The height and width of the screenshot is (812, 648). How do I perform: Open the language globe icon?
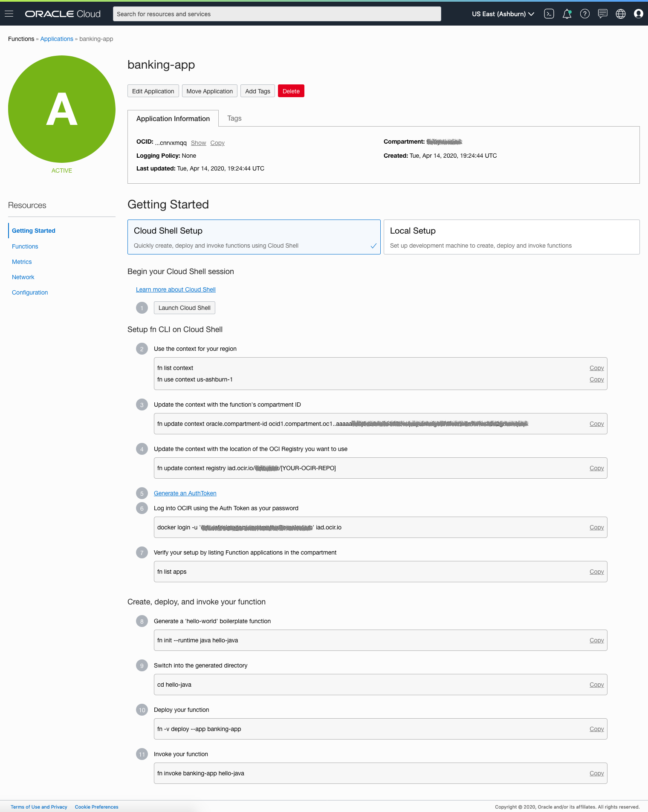621,14
